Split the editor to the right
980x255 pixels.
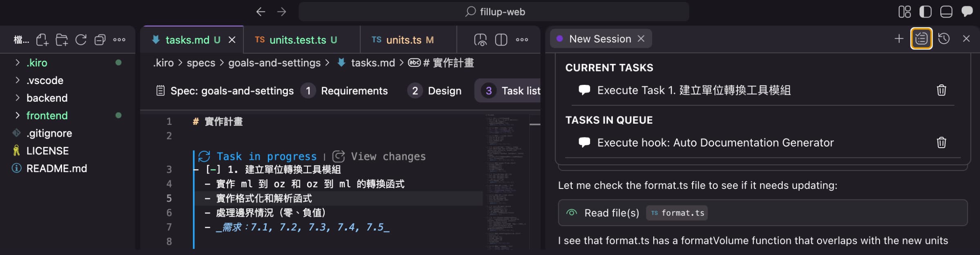click(501, 40)
